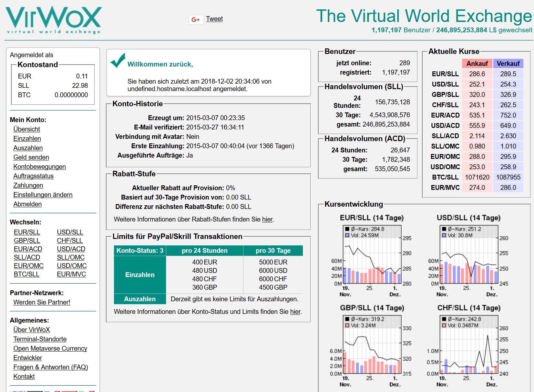Click the 'jetzt online' count 289
This screenshot has height=392, width=534.
point(405,63)
